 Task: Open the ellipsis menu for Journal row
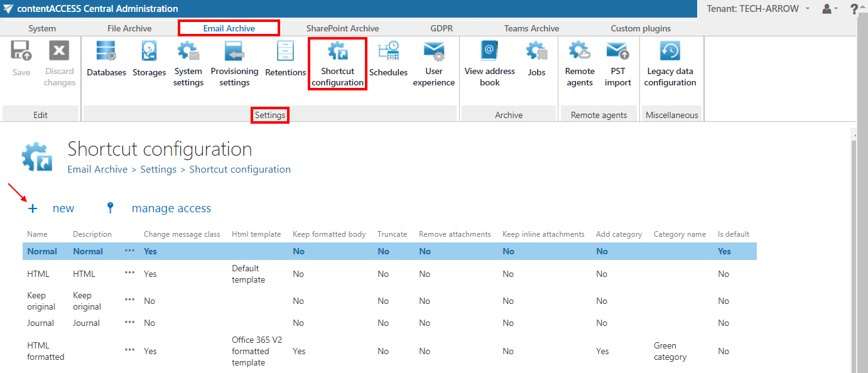[129, 323]
